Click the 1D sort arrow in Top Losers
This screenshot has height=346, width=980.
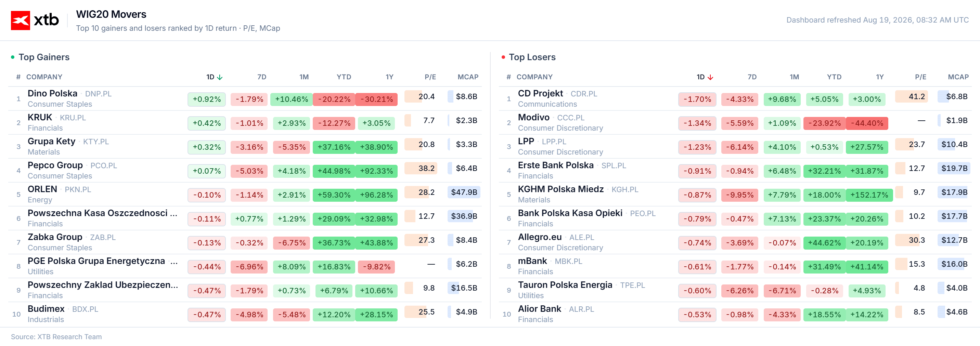click(710, 77)
